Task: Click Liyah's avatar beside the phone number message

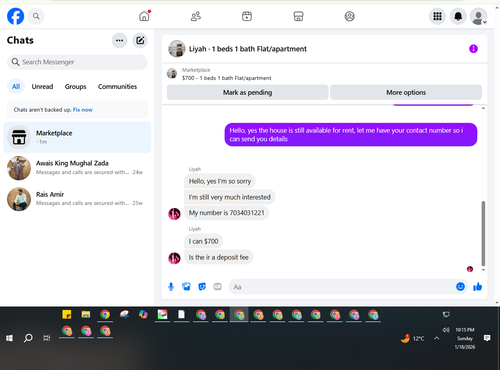Action: [x=174, y=213]
